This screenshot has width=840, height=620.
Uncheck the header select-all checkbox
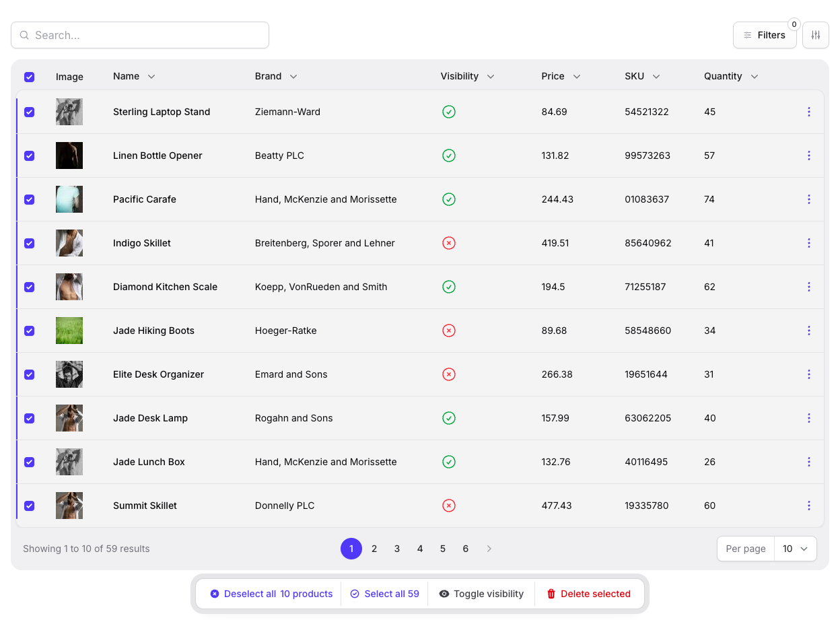(29, 77)
